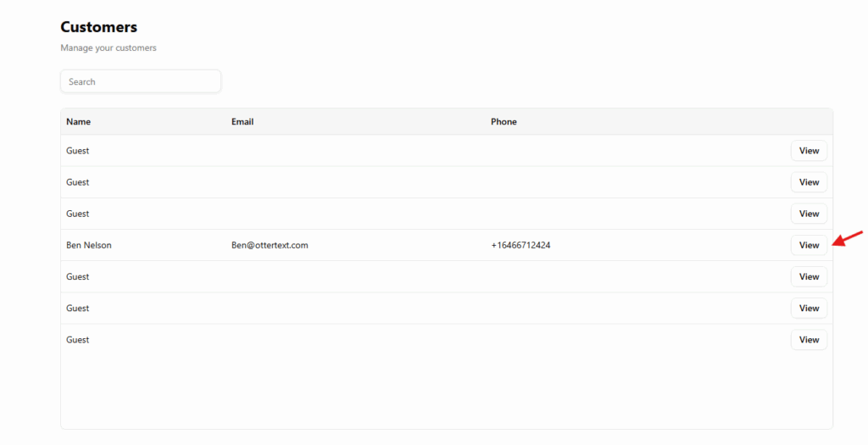The height and width of the screenshot is (445, 868).
Task: Click the Customers page heading
Action: 98,28
